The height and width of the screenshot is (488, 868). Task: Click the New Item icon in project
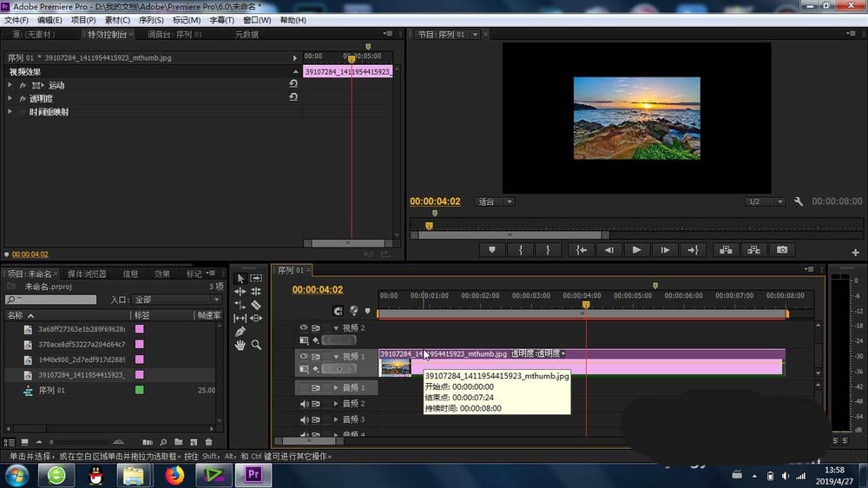coord(194,442)
